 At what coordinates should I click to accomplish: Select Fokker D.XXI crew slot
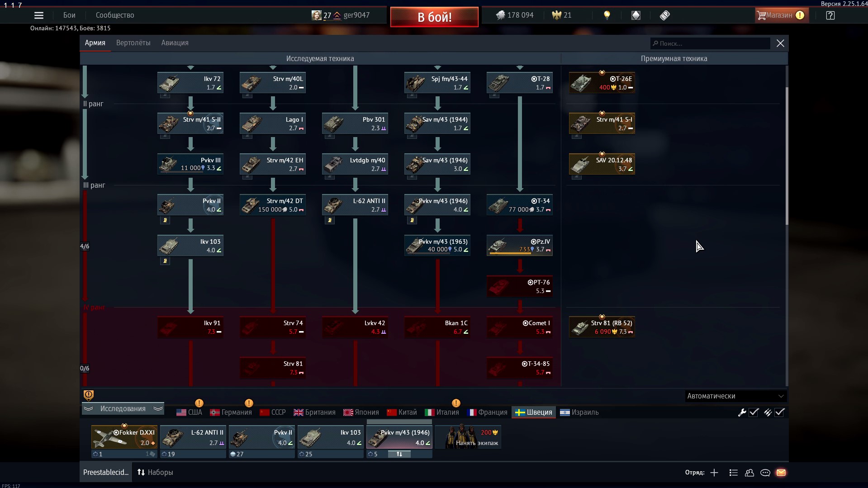pos(124,437)
